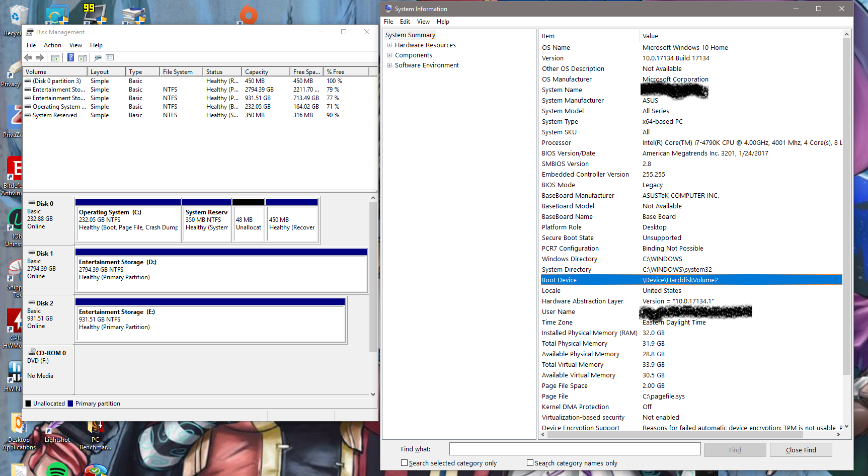Expand the Components tree node
This screenshot has height=476, width=868.
tap(389, 55)
